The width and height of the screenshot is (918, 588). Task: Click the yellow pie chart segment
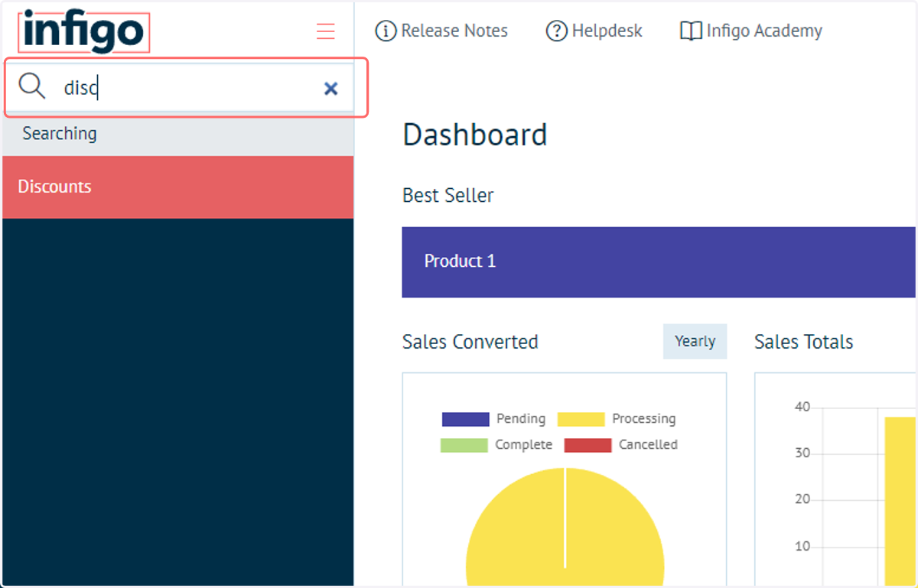tap(565, 528)
